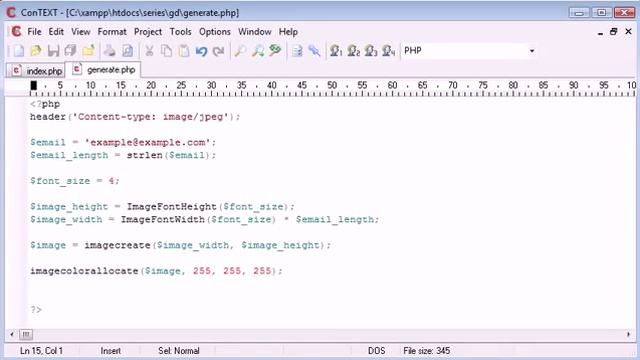Open Find with magnifier icon
The height and width of the screenshot is (360, 640).
tap(240, 51)
